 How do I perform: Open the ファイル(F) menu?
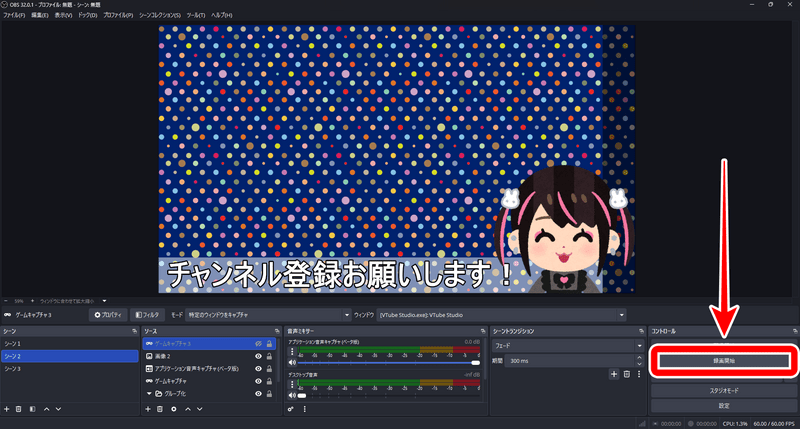14,15
